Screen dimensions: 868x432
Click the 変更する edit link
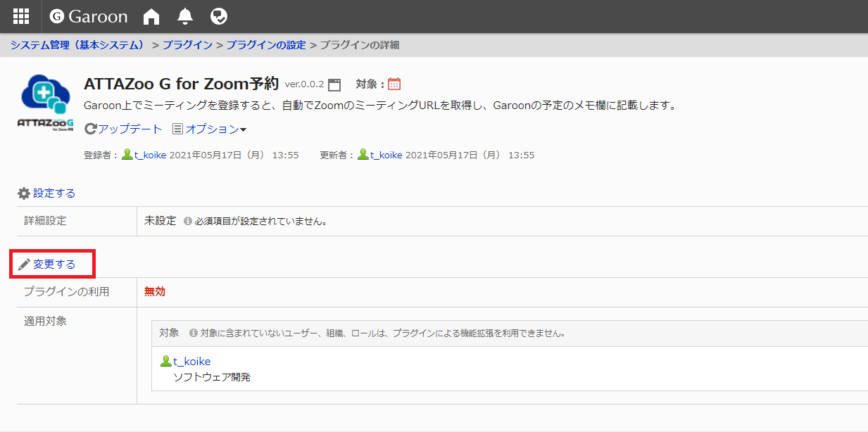click(x=54, y=265)
